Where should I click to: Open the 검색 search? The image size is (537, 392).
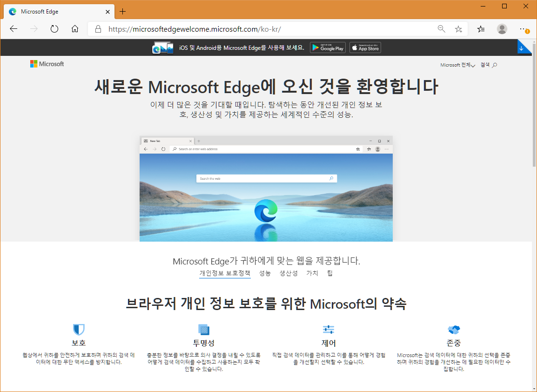click(489, 65)
